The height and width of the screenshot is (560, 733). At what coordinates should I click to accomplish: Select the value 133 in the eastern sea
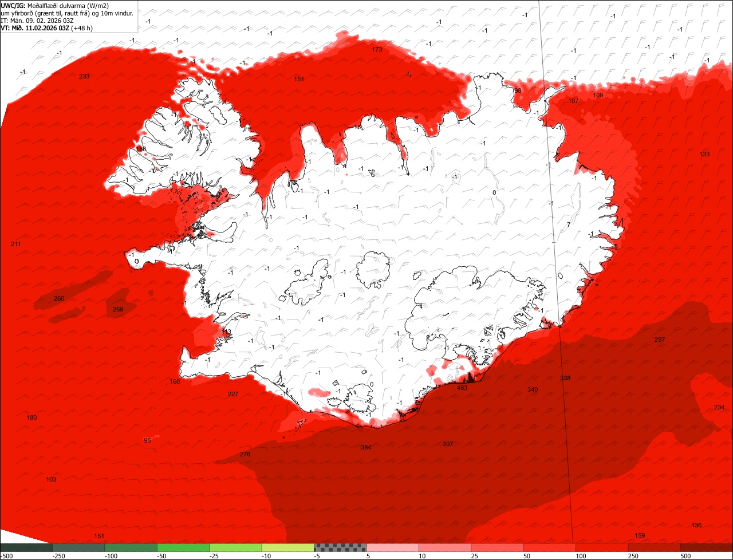[704, 154]
